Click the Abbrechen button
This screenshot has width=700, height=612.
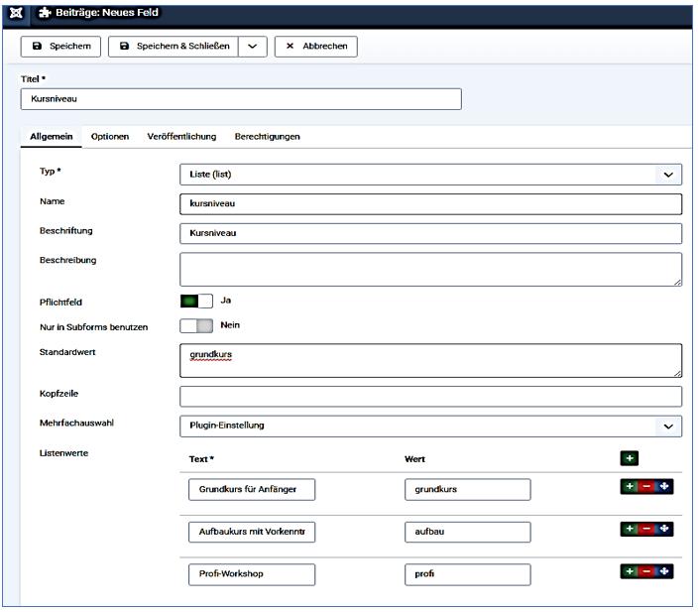pyautogui.click(x=316, y=47)
